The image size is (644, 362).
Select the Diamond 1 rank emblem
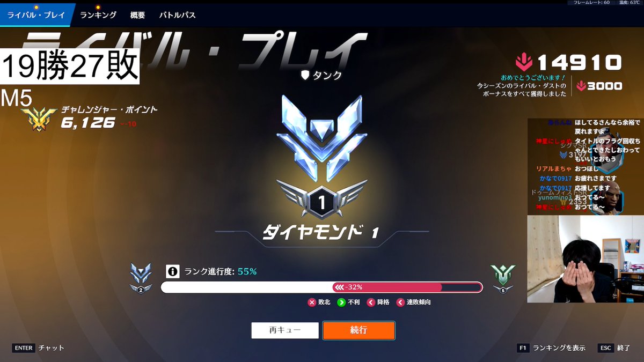click(x=322, y=158)
